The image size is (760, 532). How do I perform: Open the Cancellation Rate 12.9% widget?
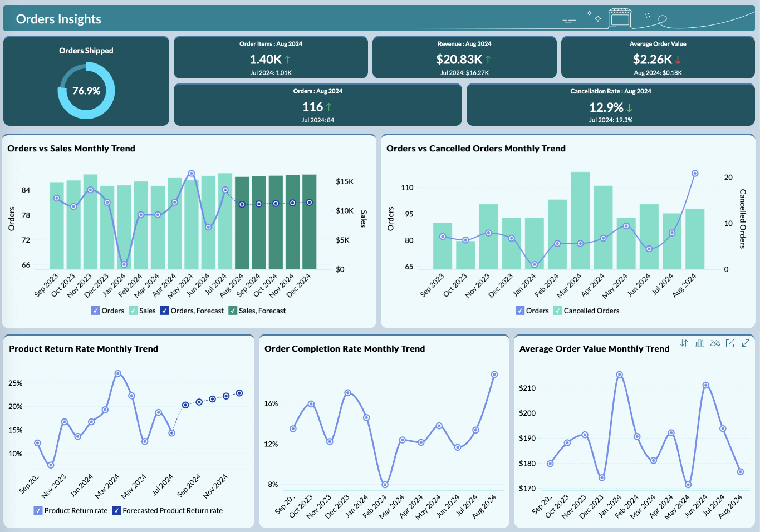tap(610, 105)
